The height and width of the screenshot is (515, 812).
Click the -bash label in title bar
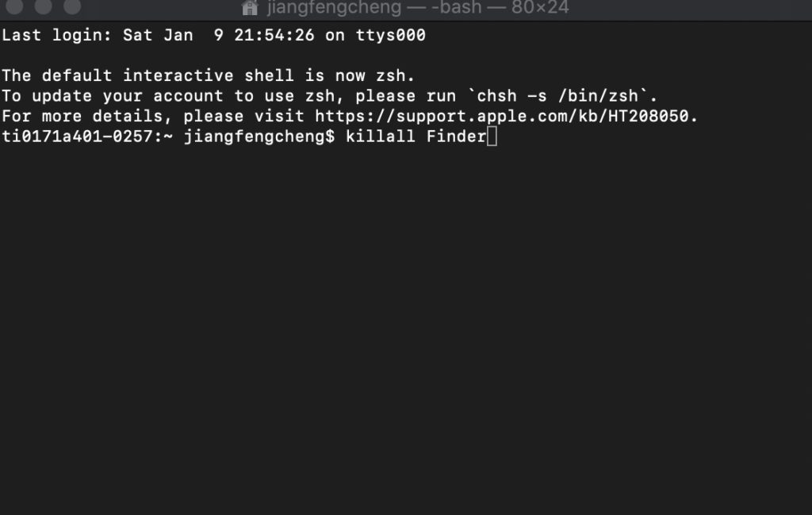[x=455, y=8]
